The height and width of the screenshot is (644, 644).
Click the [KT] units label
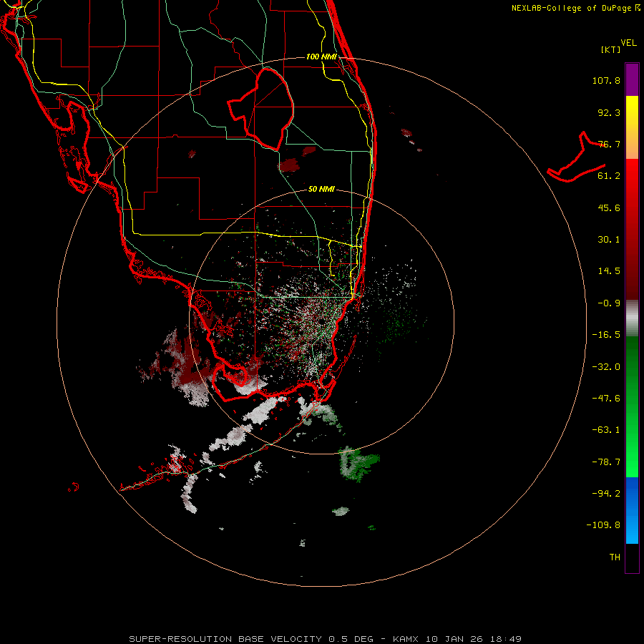[611, 49]
